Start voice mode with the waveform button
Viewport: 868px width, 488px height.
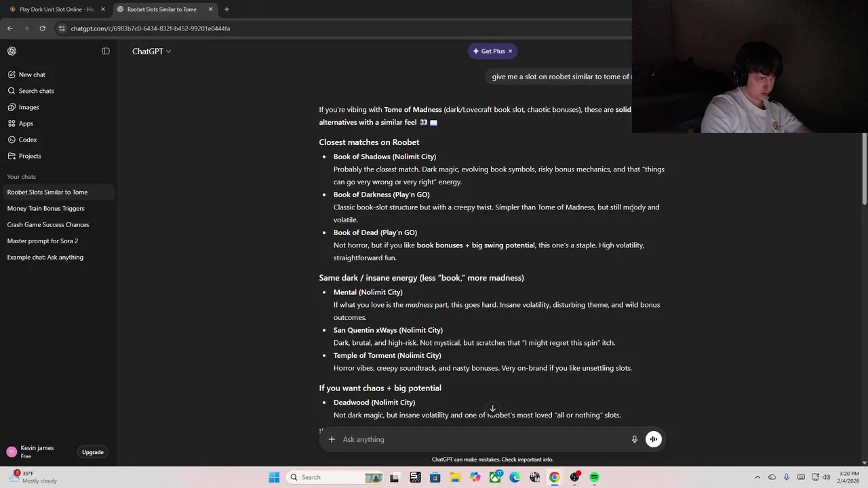coord(654,439)
